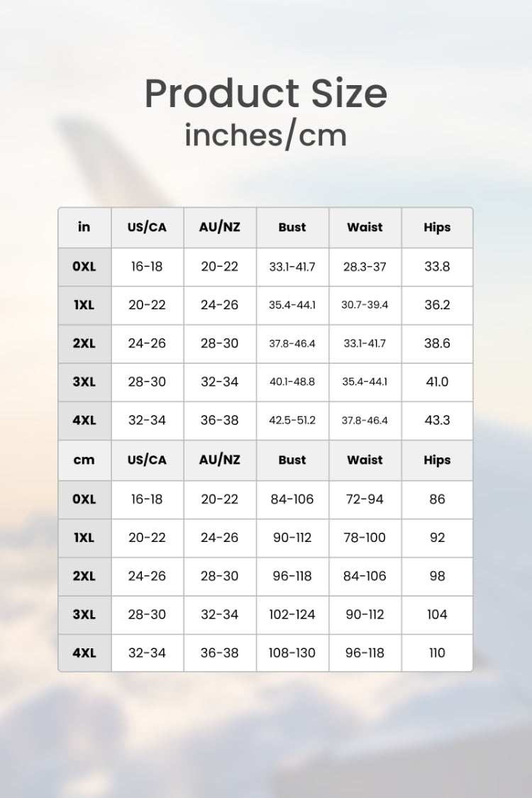532x798 pixels.
Task: Click the bust value 33.1-41.7 for 0XL
Action: [292, 267]
